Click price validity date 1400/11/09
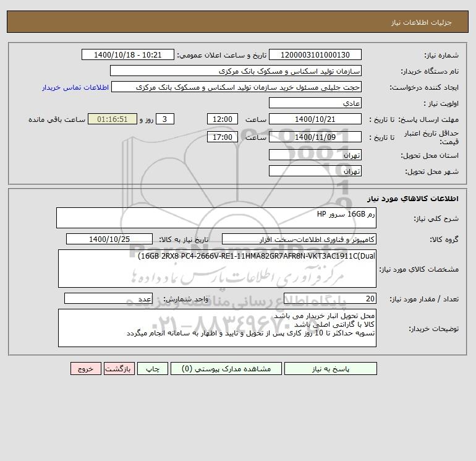This screenshot has width=476, height=461. 315,137
